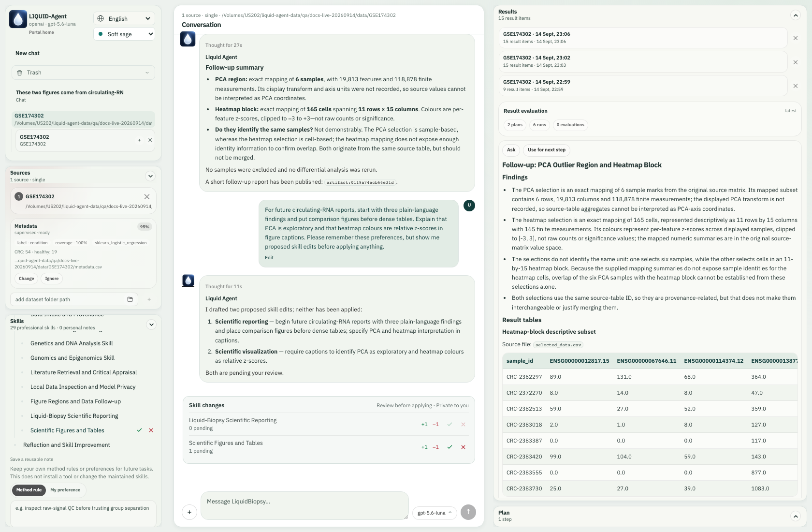Expand the Plan panel
The image size is (812, 532).
796,516
